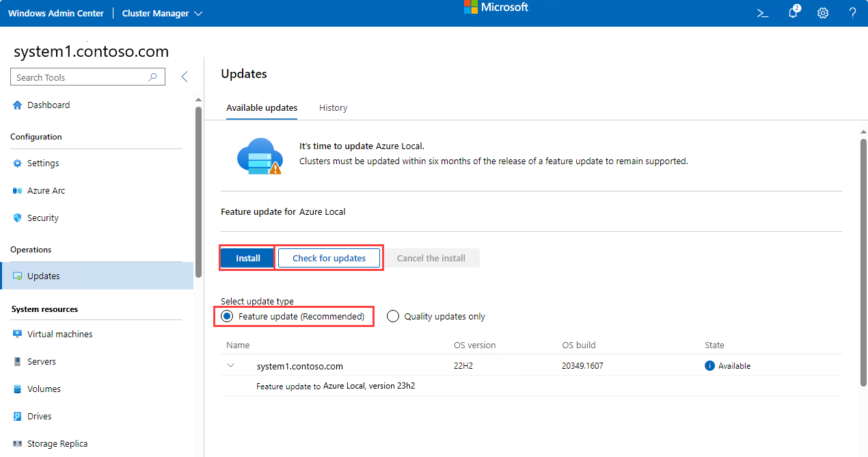Select the Feature update (Recommended) radio button
This screenshot has width=868, height=457.
click(x=226, y=316)
